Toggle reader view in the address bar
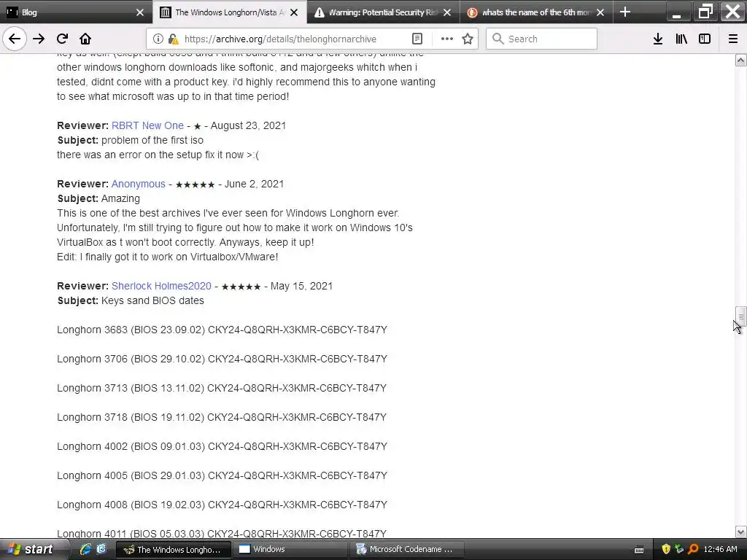 [x=417, y=39]
